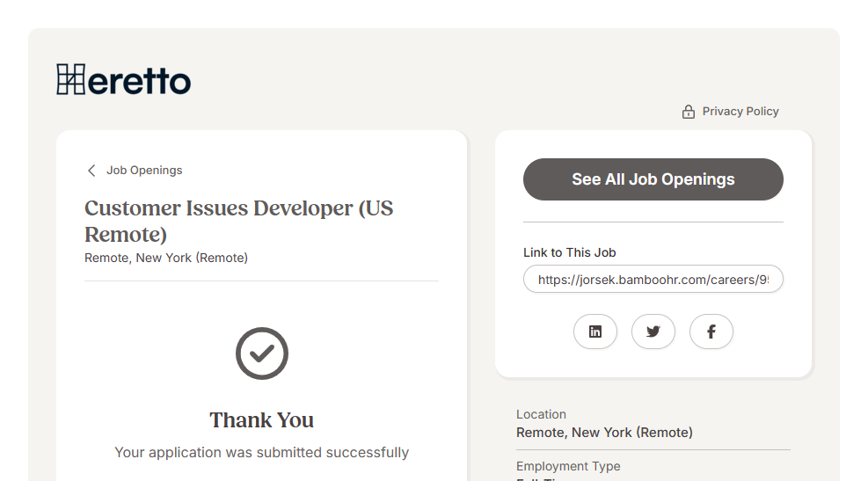Open the Privacy Policy link
This screenshot has width=868, height=481.
(x=740, y=112)
